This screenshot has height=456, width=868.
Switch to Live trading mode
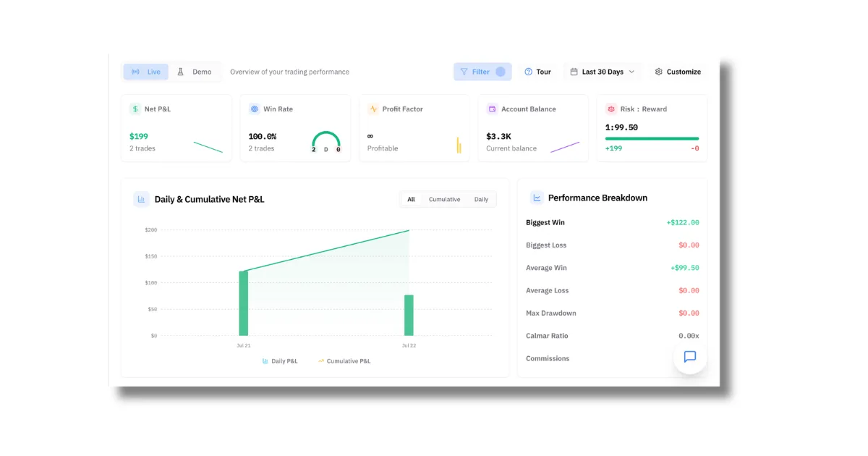point(145,72)
